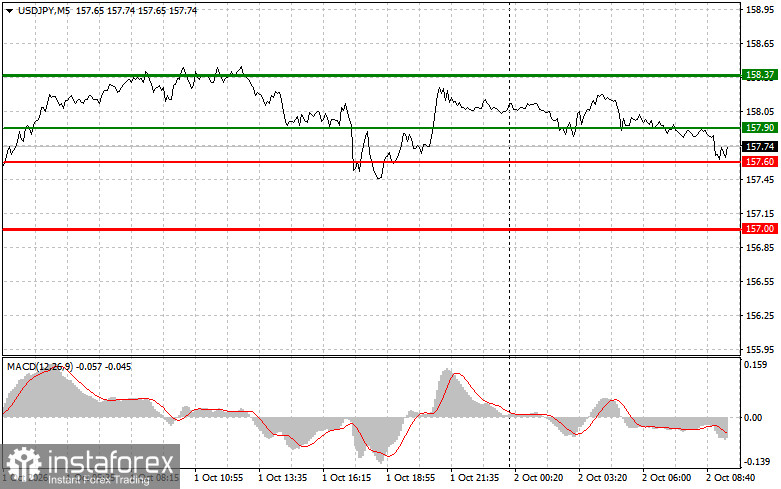This screenshot has height=489, width=781.
Task: Select the current price 157.74 label
Action: [760, 146]
